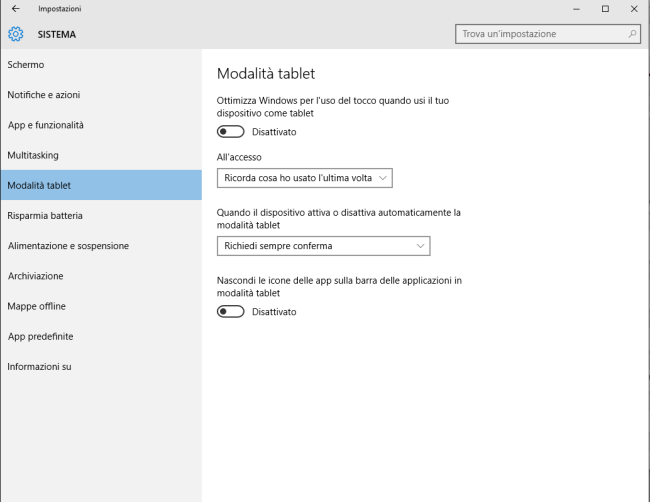Image resolution: width=650 pixels, height=502 pixels.
Task: Open the 'Ricorda cosa ho usato l'ultima volta' dropdown
Action: point(304,178)
